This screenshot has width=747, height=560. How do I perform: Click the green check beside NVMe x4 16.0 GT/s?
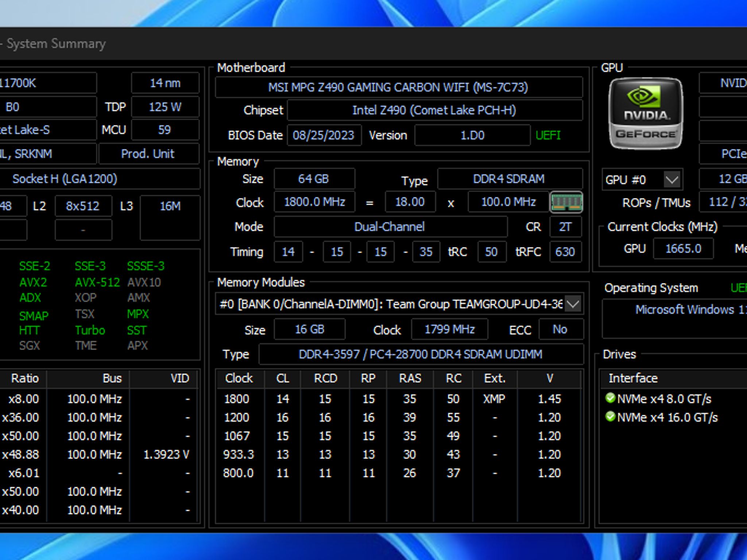pyautogui.click(x=610, y=417)
